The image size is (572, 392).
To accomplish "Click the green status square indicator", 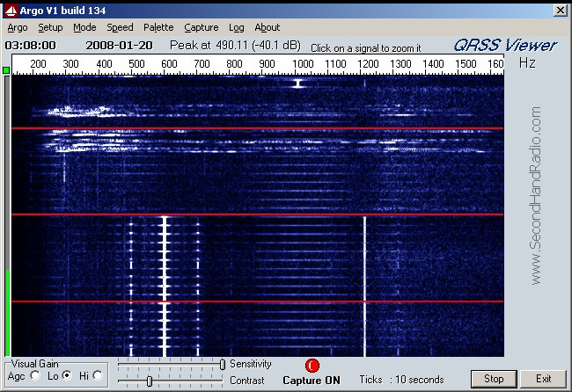I will pyautogui.click(x=6, y=70).
